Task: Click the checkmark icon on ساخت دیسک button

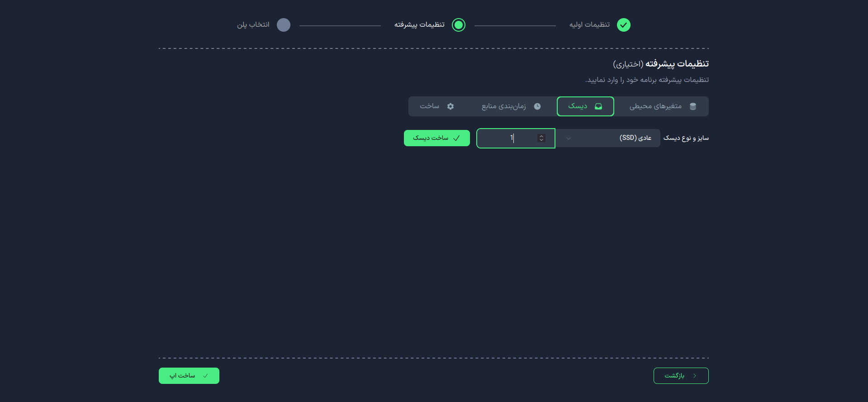Action: coord(456,138)
